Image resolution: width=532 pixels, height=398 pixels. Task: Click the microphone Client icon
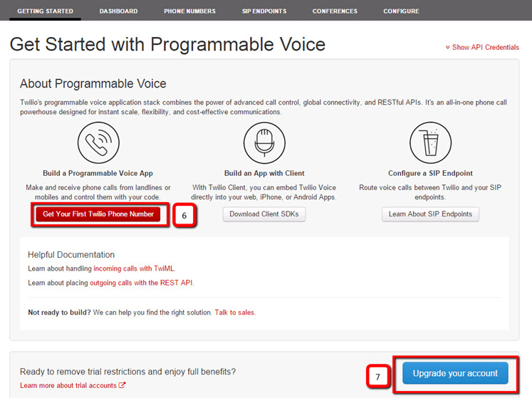(264, 142)
